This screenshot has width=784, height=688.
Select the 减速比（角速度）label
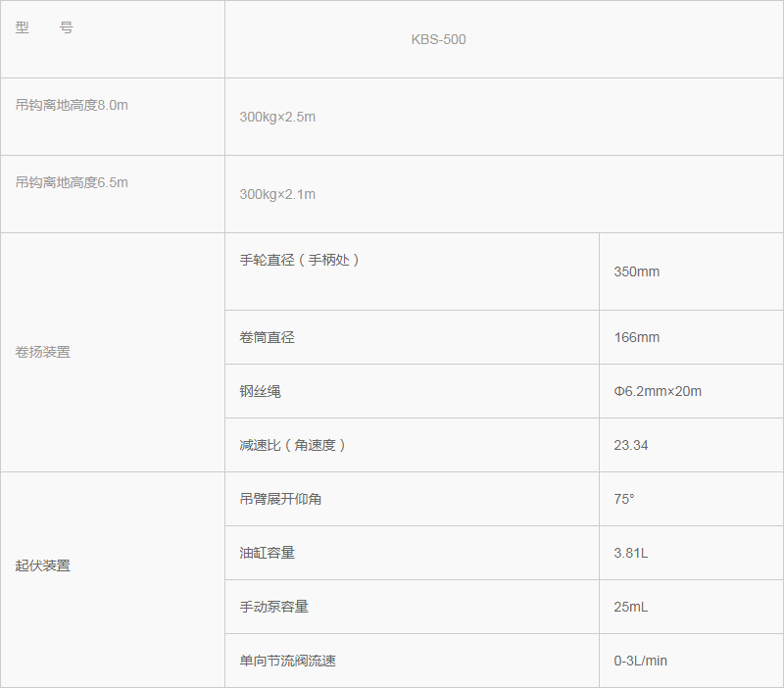pos(293,445)
